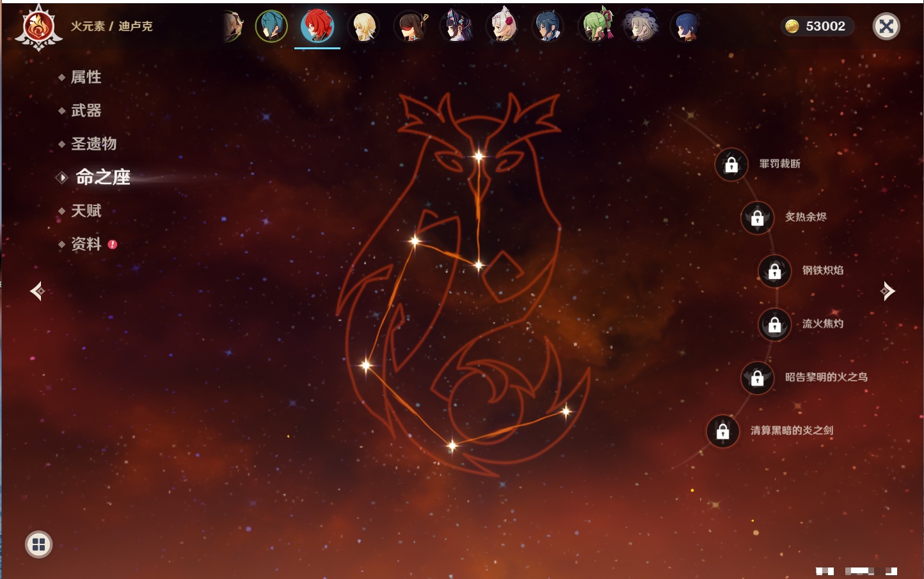Select the 昭告黎明的火之鸟 constellation lock
This screenshot has width=924, height=579.
tap(757, 378)
